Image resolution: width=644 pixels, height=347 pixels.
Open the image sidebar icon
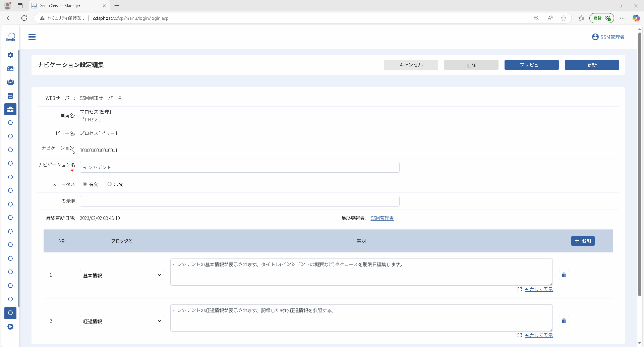click(x=10, y=69)
